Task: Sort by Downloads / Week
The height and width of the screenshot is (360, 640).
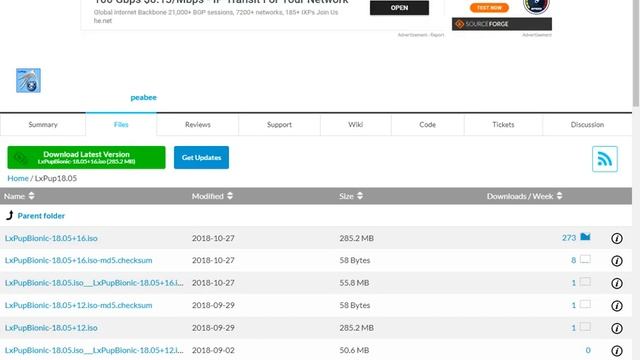Action: (524, 196)
